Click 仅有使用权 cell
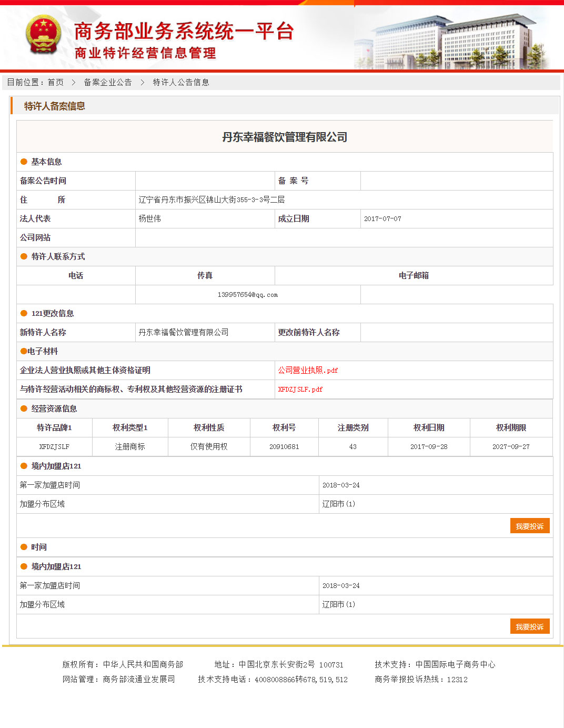Screen dimensions: 564x728 [209, 446]
